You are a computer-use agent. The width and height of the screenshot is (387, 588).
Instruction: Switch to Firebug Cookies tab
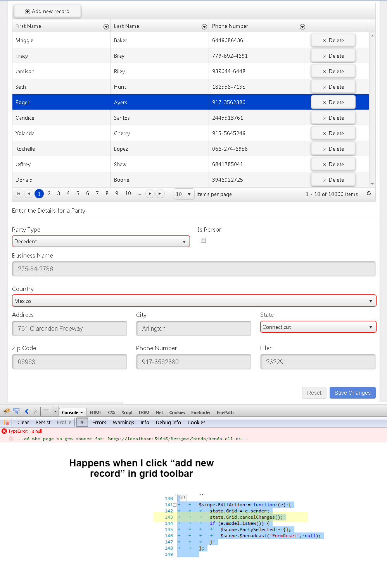coord(177,413)
